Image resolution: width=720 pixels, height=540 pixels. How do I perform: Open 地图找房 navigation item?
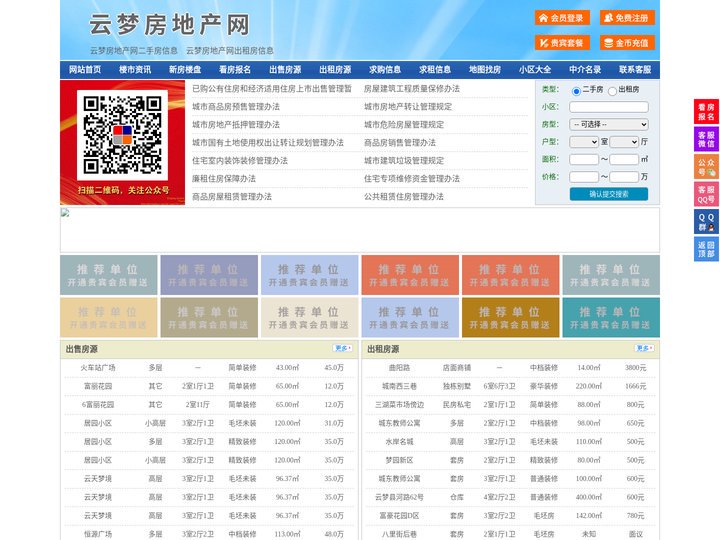tap(485, 70)
